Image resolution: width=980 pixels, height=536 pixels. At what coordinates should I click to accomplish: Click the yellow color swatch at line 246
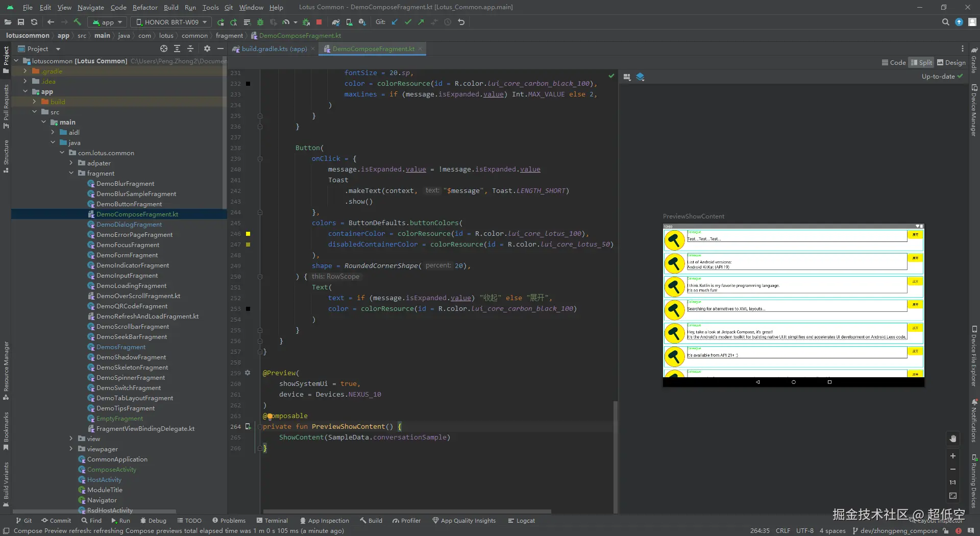tap(248, 234)
